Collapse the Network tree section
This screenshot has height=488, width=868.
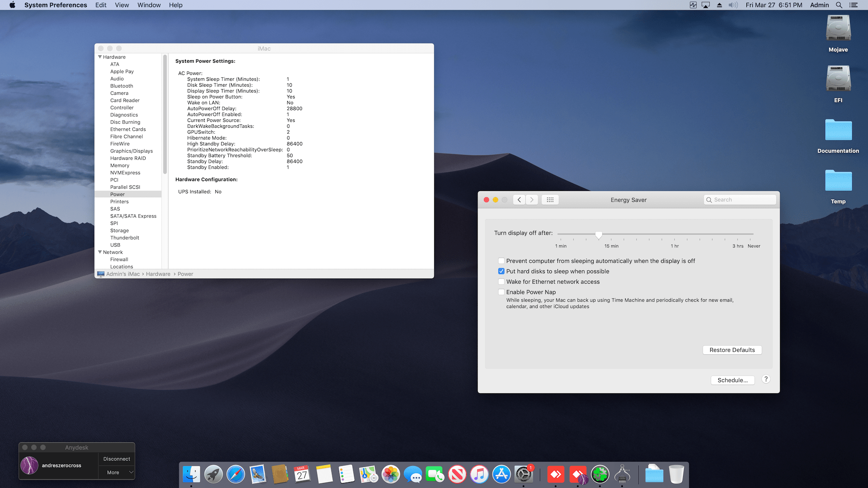point(100,252)
